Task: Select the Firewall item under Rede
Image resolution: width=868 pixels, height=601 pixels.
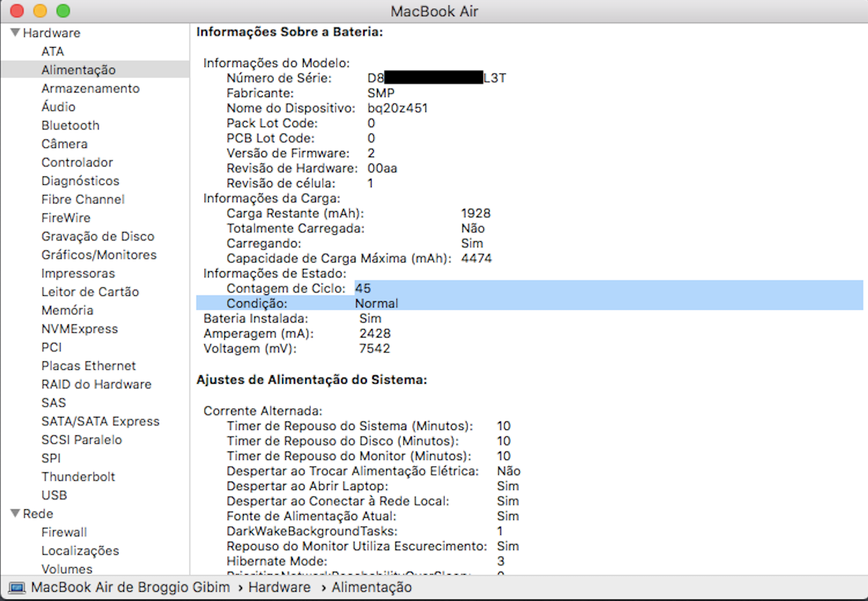Action: point(64,532)
